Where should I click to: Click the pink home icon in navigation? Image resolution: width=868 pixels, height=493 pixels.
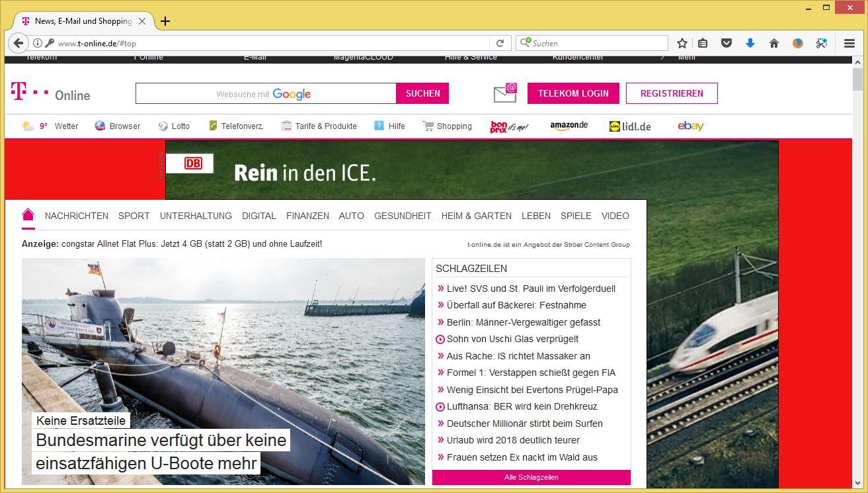(28, 214)
